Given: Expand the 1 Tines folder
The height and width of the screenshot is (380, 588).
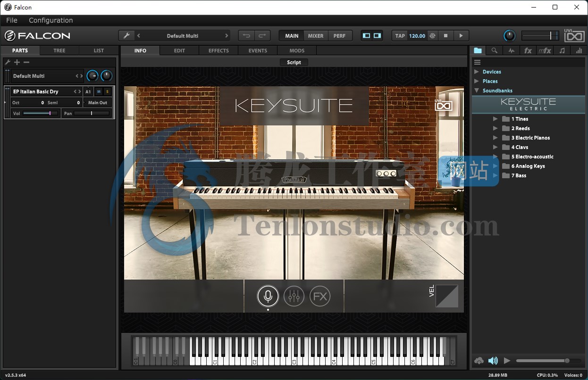Looking at the screenshot, I should coord(496,119).
